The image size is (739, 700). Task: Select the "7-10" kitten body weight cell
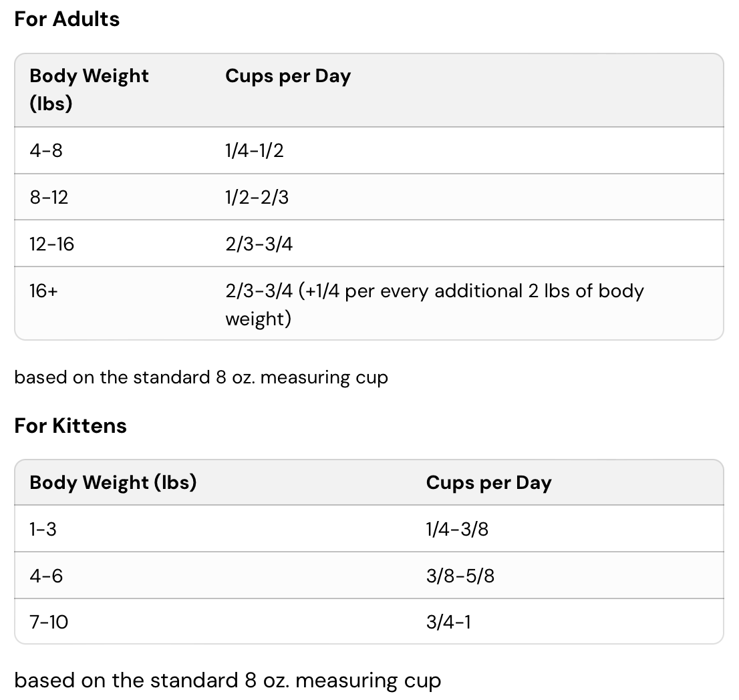(49, 623)
